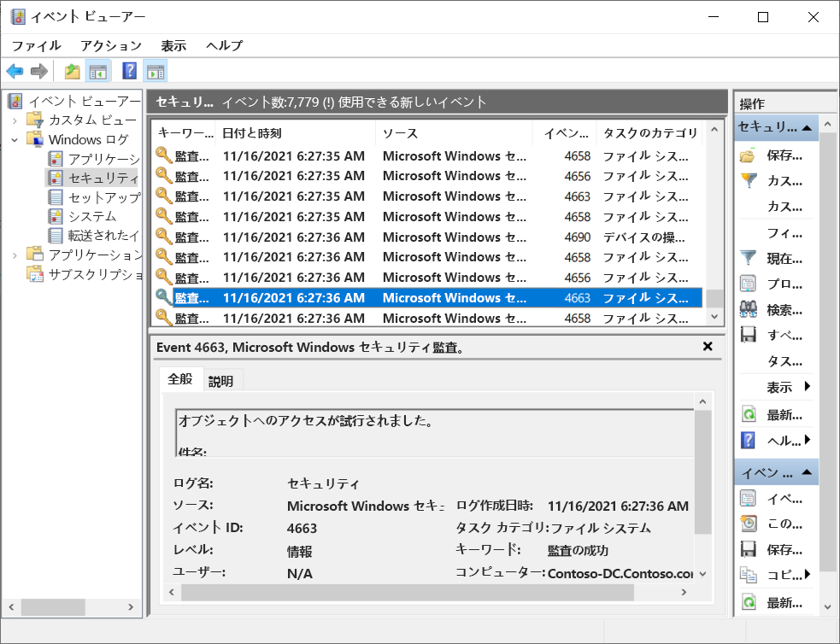Click the プロパティ icon action
Viewport: 840px width, 644px height.
click(748, 284)
